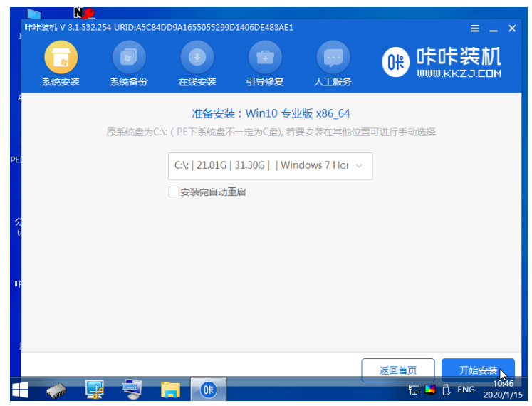The height and width of the screenshot is (406, 532).
Task: Open 人工服务 (Manual Service) chat
Action: click(x=333, y=64)
